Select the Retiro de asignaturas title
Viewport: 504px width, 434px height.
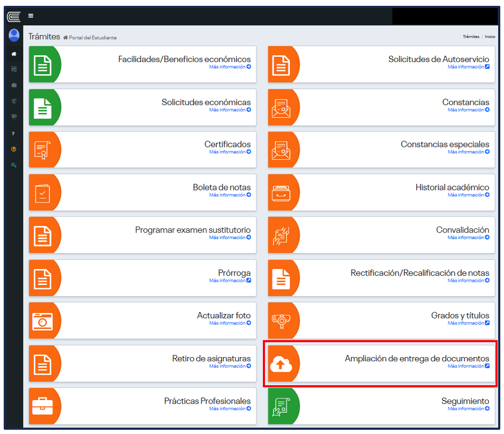pos(211,359)
